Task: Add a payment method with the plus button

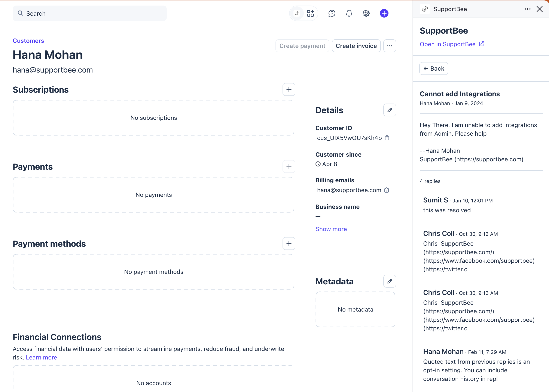Action: [289, 243]
